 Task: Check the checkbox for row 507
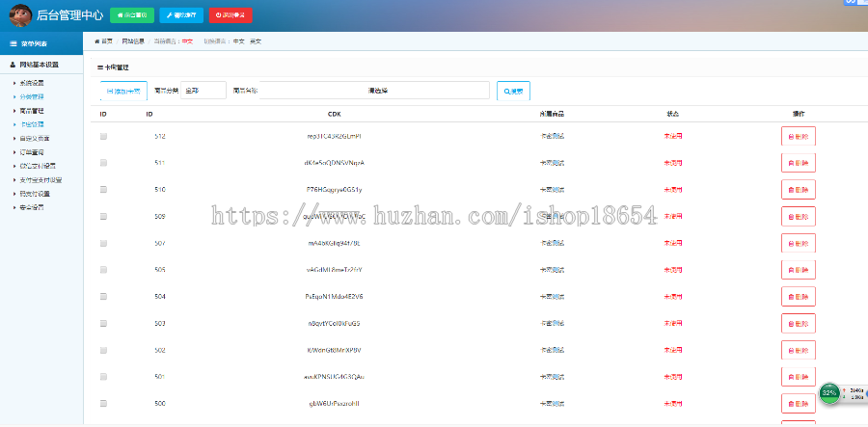click(x=103, y=243)
